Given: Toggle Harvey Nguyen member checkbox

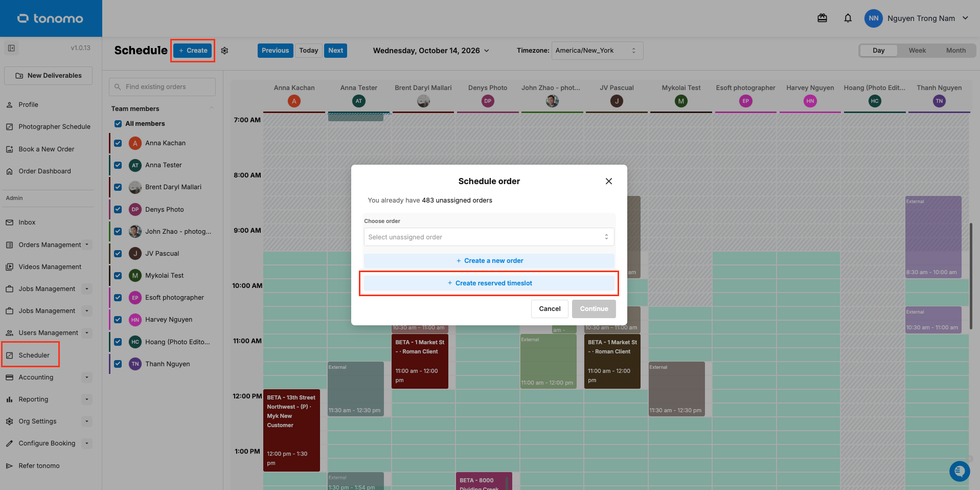Looking at the screenshot, I should click(118, 320).
